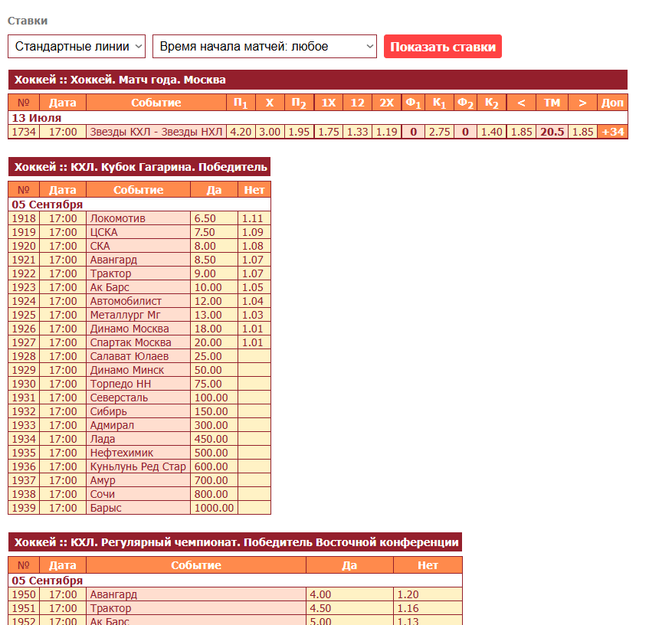Select the 1.20 Нет odds for Авангард
672x625 pixels.
(x=428, y=594)
